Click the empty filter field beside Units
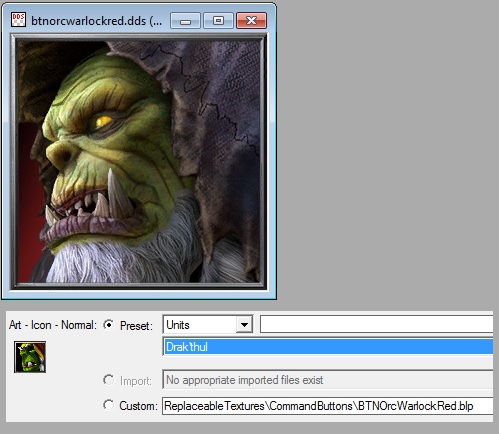Image resolution: width=499 pixels, height=434 pixels. coord(376,324)
